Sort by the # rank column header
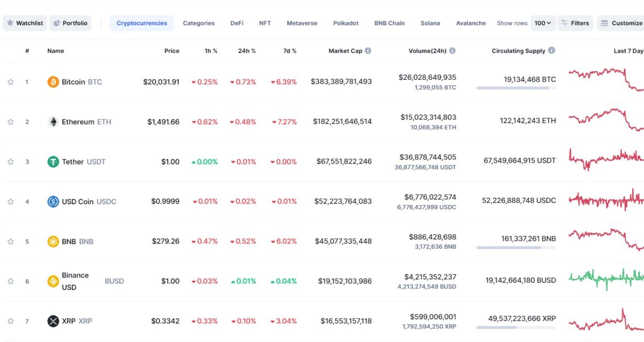 tap(27, 51)
